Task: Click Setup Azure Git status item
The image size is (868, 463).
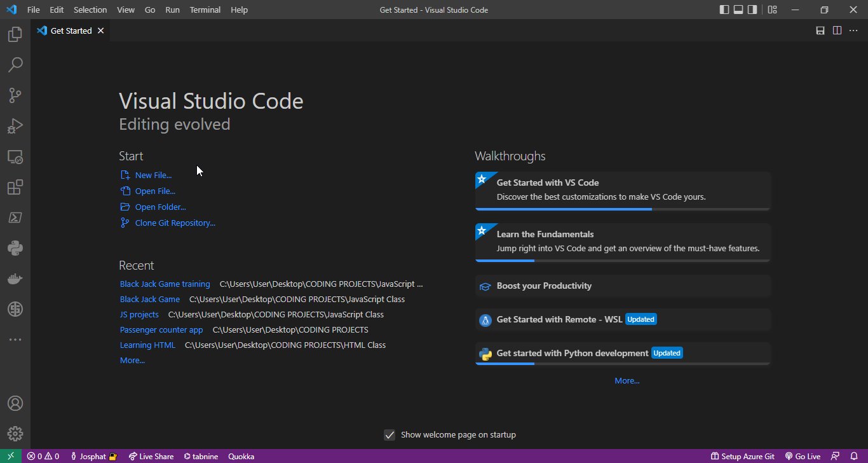Action: click(x=743, y=456)
